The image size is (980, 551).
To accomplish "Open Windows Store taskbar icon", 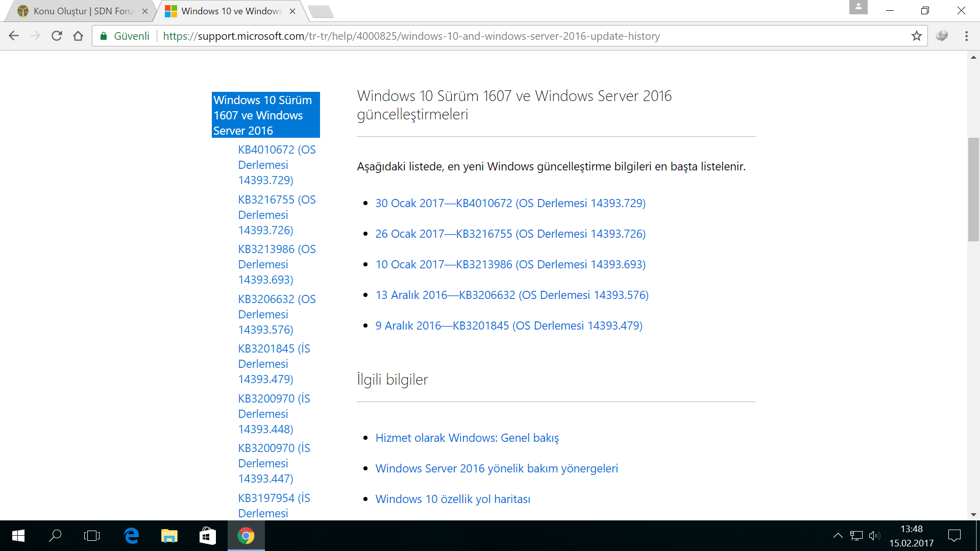I will [207, 536].
